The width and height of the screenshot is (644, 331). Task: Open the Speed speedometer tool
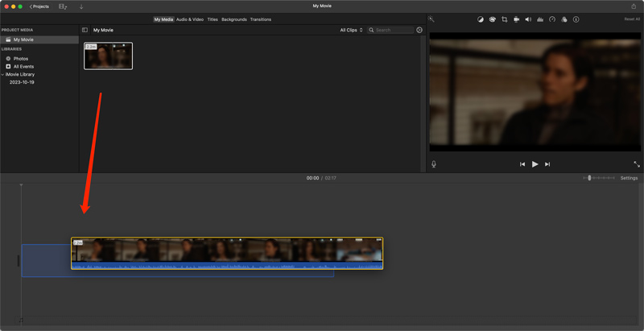click(x=552, y=19)
